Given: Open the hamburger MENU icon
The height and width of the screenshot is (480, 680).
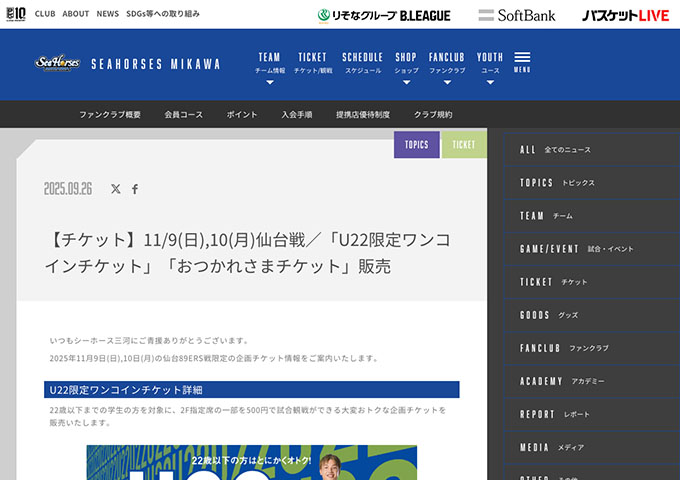Looking at the screenshot, I should coord(522,62).
